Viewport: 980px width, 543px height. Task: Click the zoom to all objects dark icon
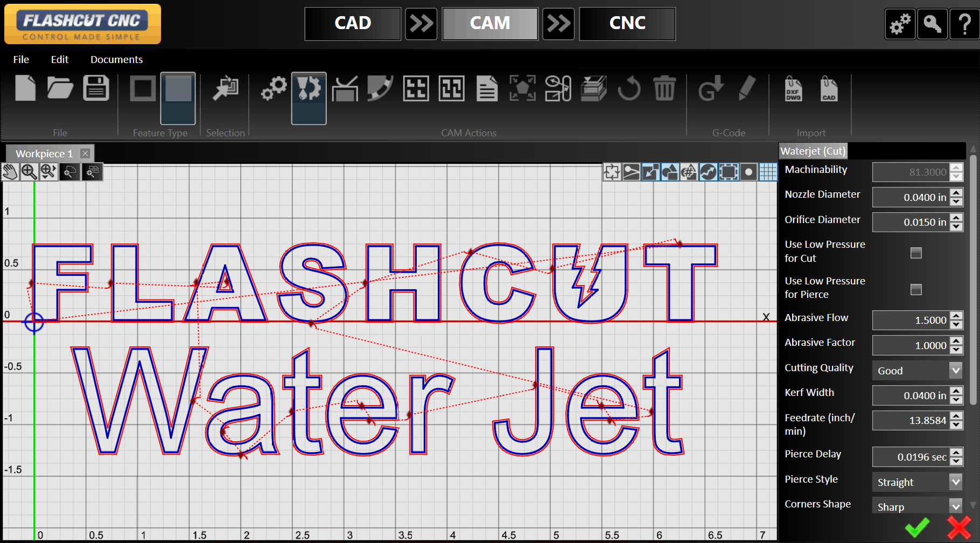93,172
